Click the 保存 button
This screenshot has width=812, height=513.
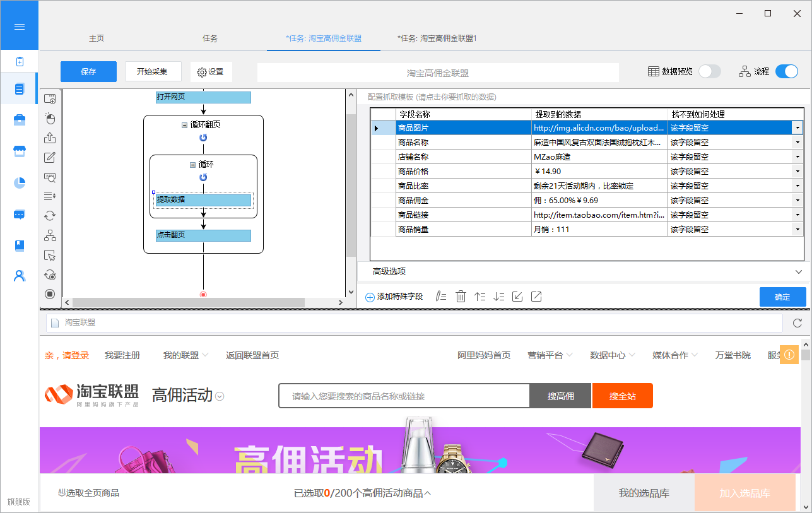click(88, 71)
